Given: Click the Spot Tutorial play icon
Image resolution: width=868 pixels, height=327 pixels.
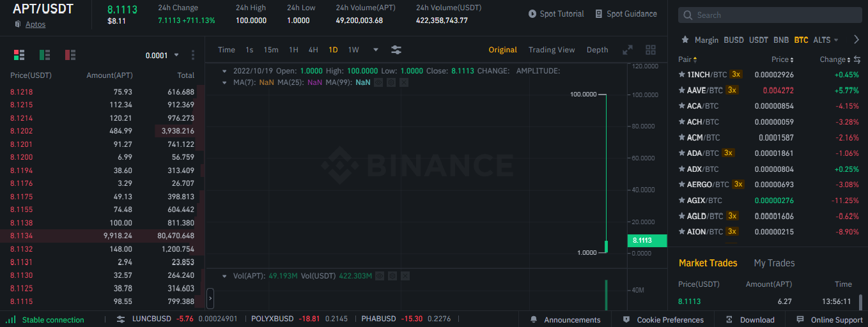Looking at the screenshot, I should [532, 14].
